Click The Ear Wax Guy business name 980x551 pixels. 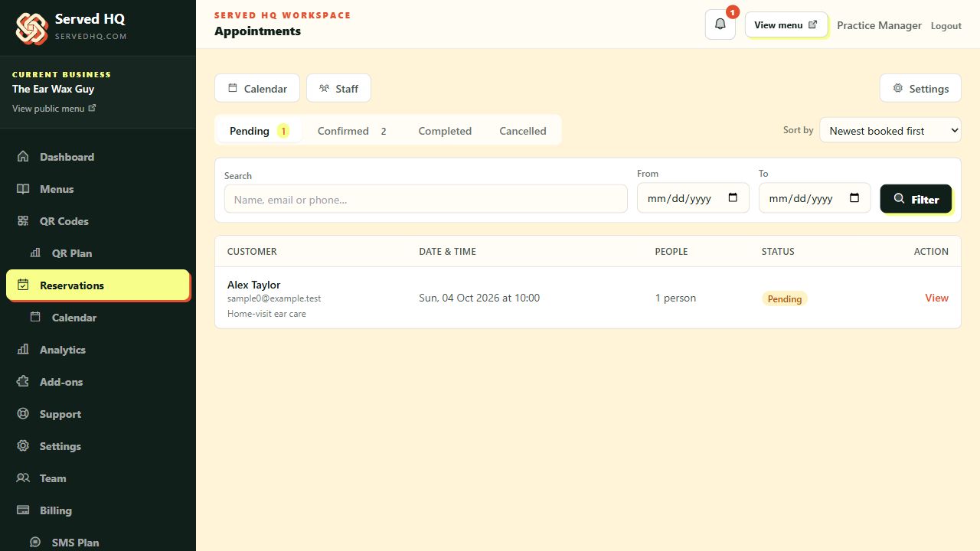(54, 89)
